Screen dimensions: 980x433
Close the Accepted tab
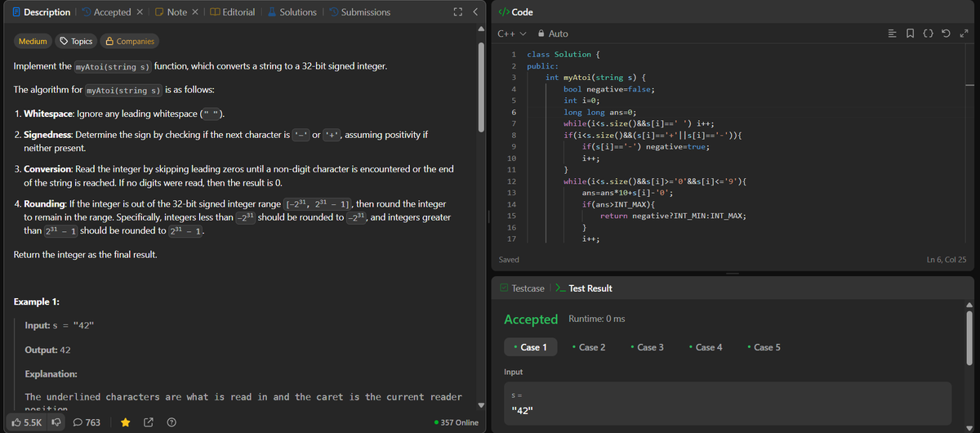[140, 12]
